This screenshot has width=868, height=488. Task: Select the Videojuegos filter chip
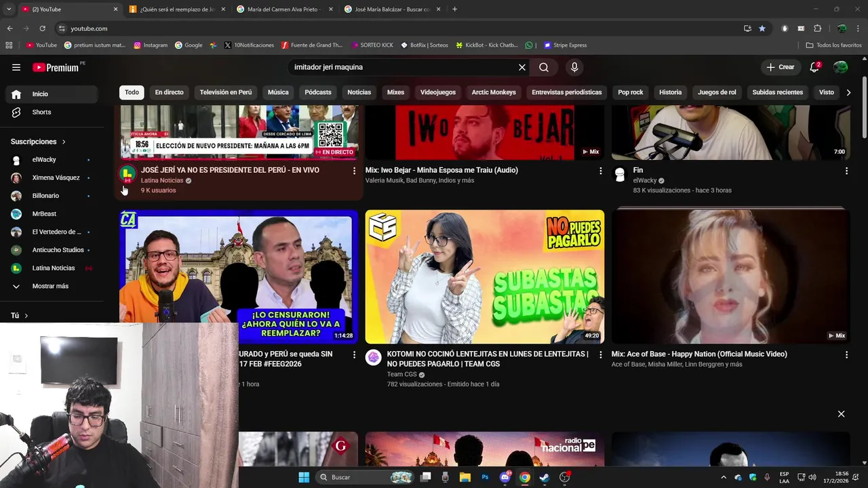(438, 92)
